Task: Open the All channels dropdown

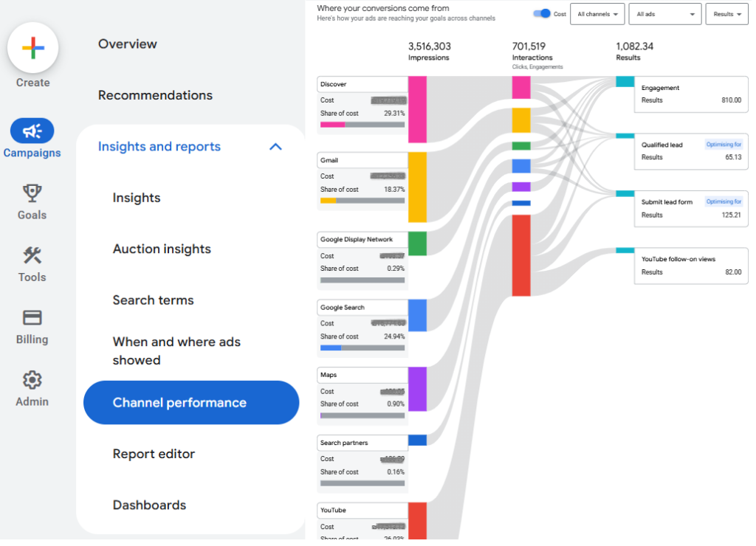Action: pyautogui.click(x=597, y=14)
